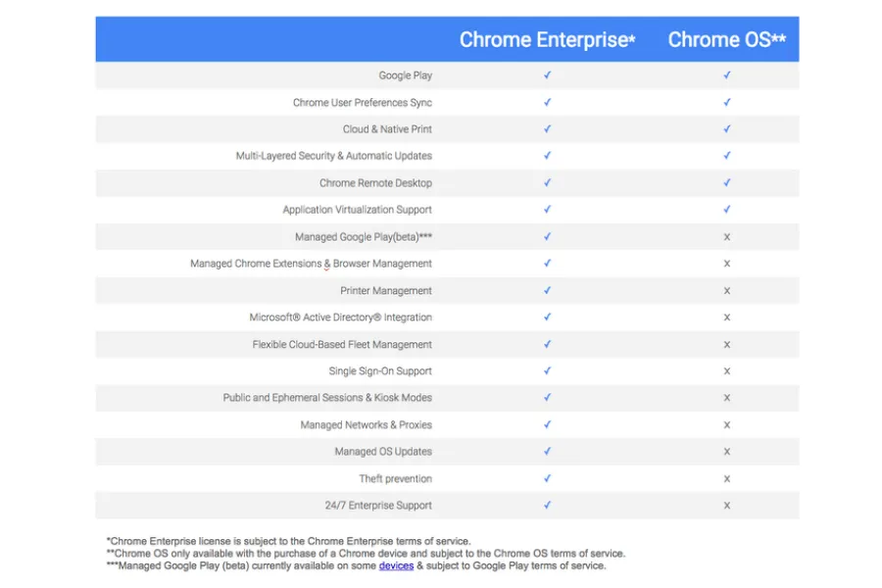Click the Chrome OS checkmark for Cloud & Native Print
This screenshot has width=882, height=588.
coord(726,129)
